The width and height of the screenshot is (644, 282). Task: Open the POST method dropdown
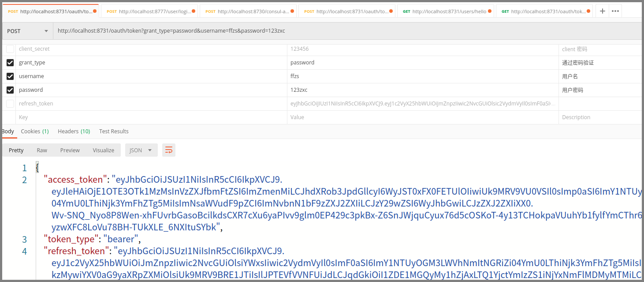(27, 31)
